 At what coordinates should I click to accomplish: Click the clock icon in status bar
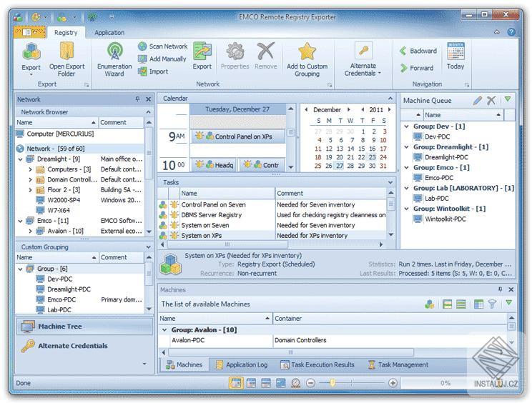coord(296,383)
